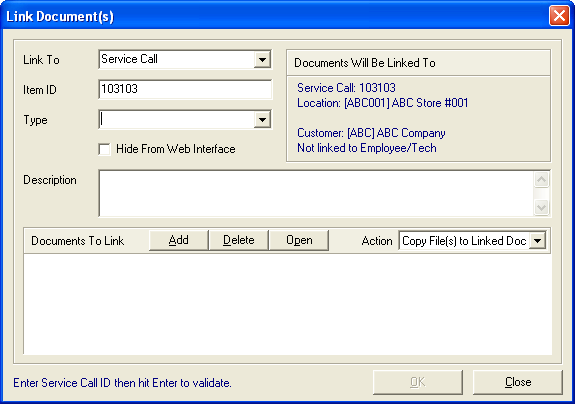
Task: Open the Link To dropdown arrow
Action: click(262, 59)
